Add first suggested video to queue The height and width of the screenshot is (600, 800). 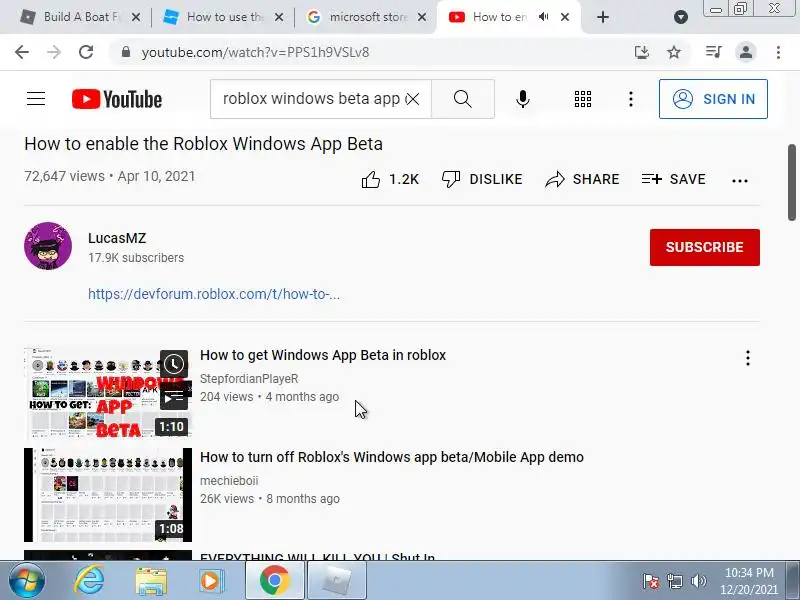(174, 397)
